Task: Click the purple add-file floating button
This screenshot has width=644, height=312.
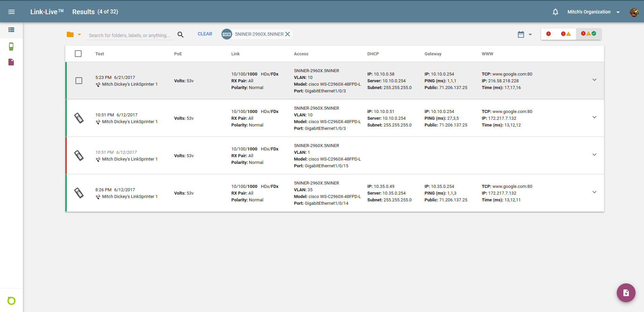Action: click(x=626, y=292)
